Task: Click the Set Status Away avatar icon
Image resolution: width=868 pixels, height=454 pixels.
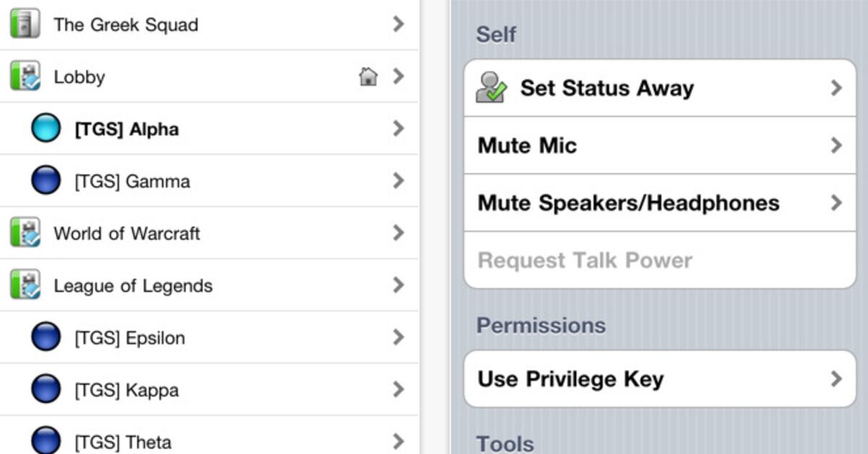Action: tap(491, 87)
